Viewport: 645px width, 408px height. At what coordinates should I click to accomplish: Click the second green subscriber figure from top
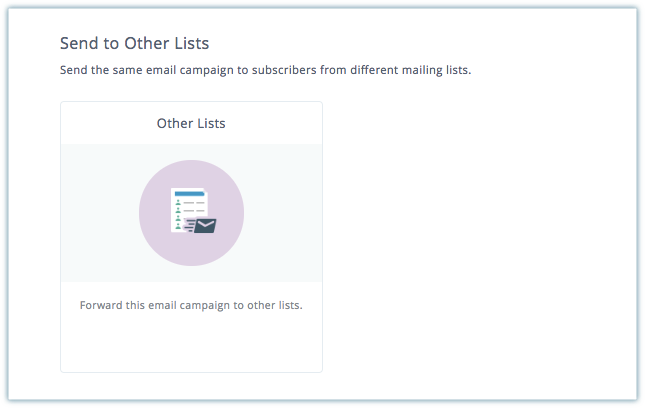[177, 208]
